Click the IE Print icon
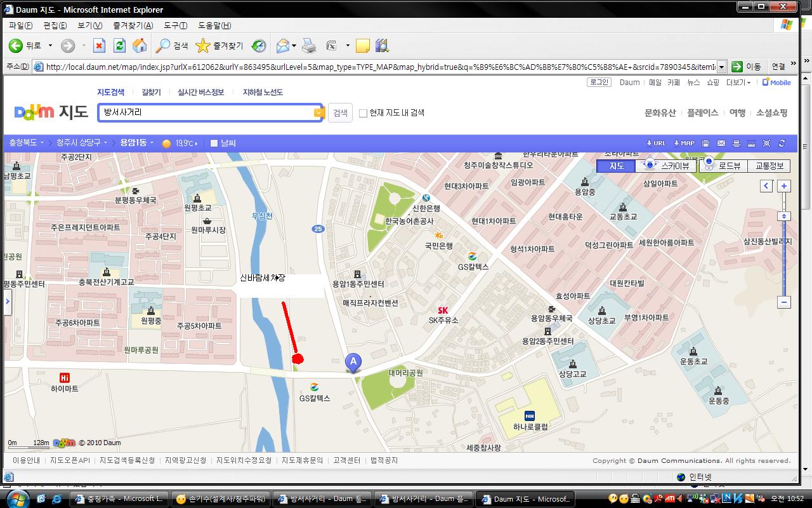812x508 pixels. click(x=309, y=46)
